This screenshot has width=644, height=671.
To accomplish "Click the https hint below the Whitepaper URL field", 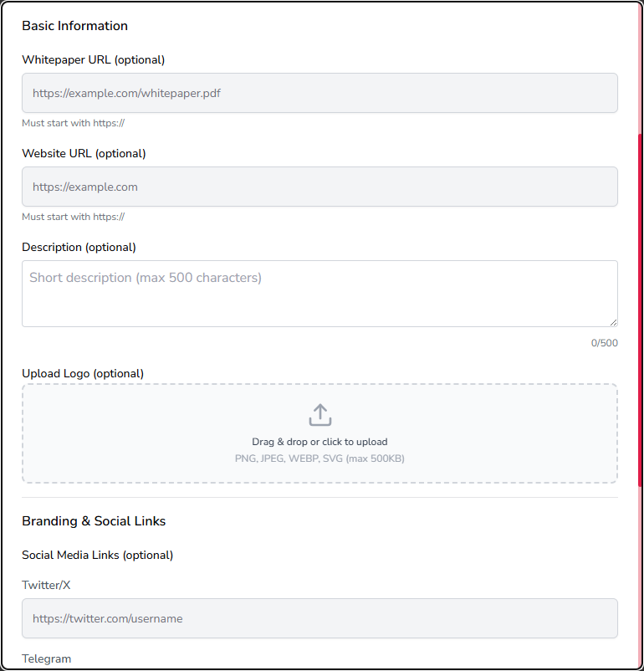I will pyautogui.click(x=74, y=123).
